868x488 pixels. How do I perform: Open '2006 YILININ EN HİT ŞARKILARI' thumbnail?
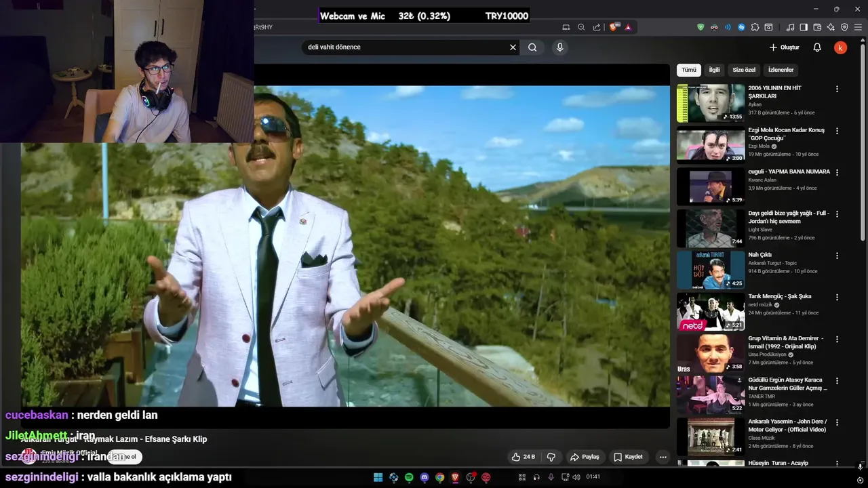click(711, 103)
